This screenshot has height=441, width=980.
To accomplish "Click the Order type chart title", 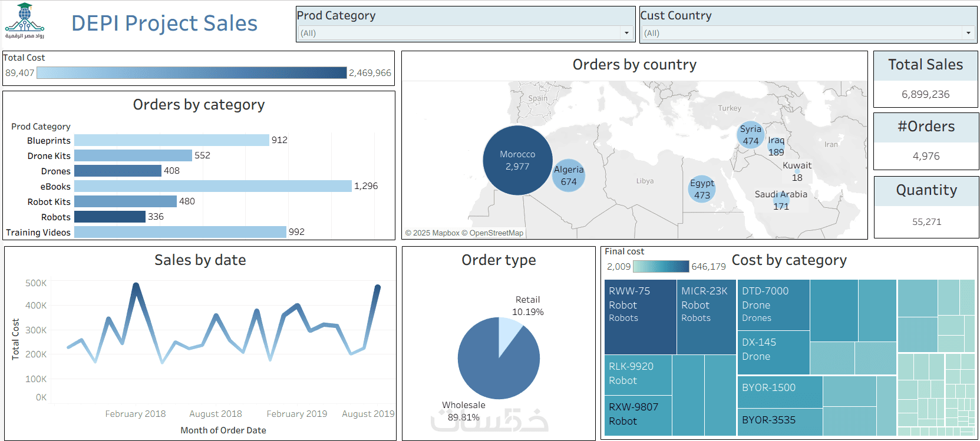I will tap(499, 260).
